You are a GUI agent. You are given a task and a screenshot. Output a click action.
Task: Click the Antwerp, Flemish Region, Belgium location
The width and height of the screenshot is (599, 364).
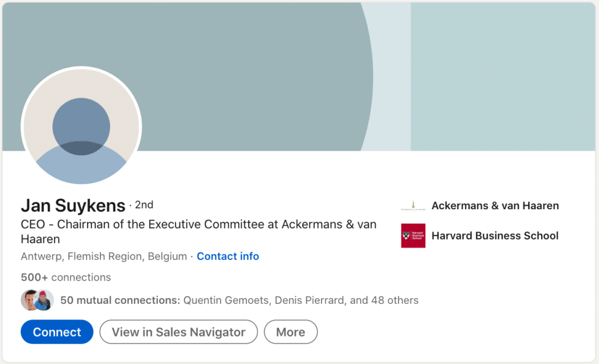click(104, 256)
